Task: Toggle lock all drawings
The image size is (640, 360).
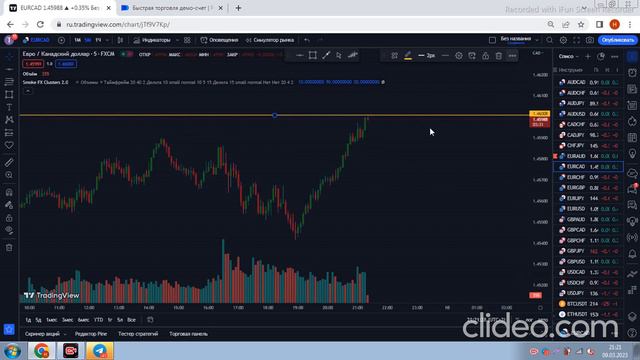Action: (x=9, y=218)
